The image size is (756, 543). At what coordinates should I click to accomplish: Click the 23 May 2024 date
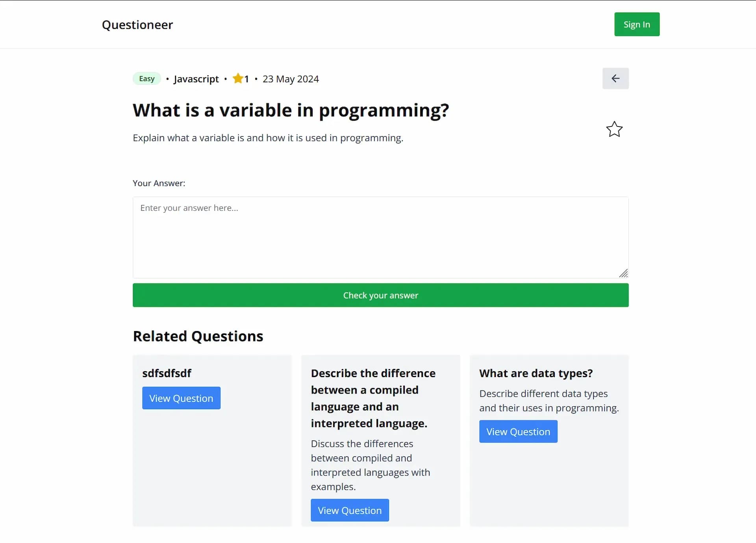click(x=290, y=79)
